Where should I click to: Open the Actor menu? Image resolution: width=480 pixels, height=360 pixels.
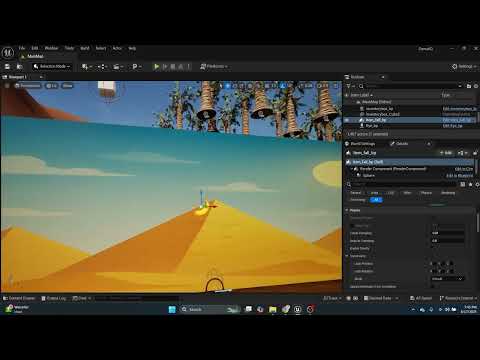click(x=117, y=48)
